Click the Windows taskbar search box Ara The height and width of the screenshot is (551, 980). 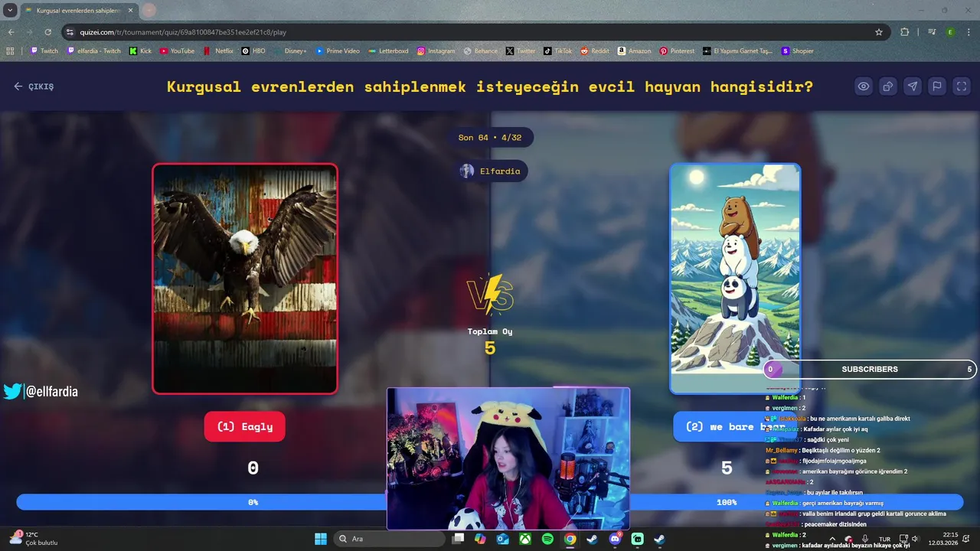[x=390, y=539]
